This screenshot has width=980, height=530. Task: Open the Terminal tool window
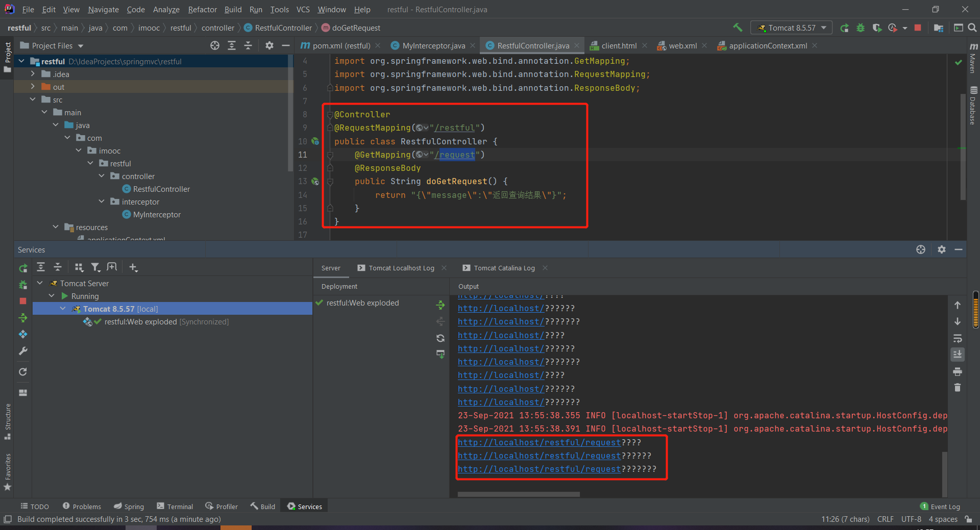pos(175,507)
